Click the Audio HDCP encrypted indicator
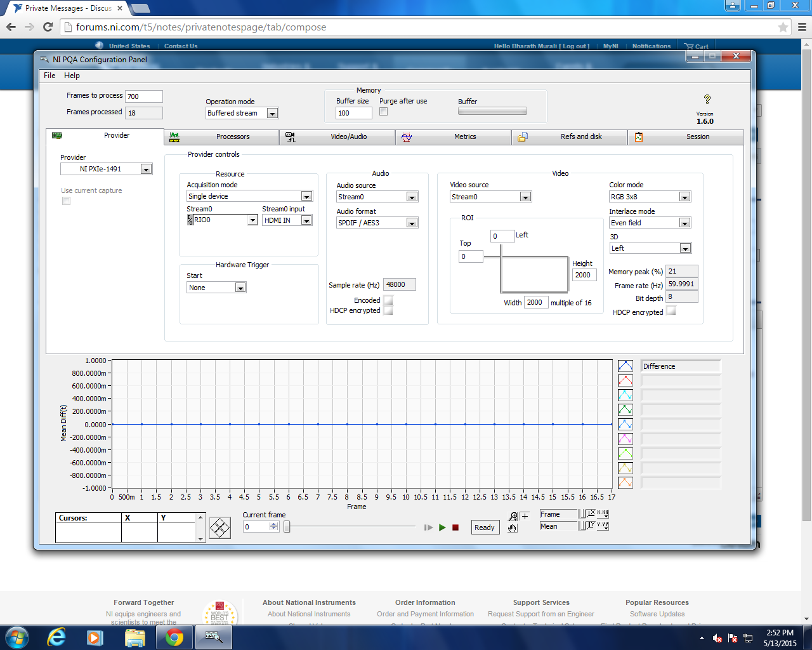The width and height of the screenshot is (812, 650). [388, 310]
